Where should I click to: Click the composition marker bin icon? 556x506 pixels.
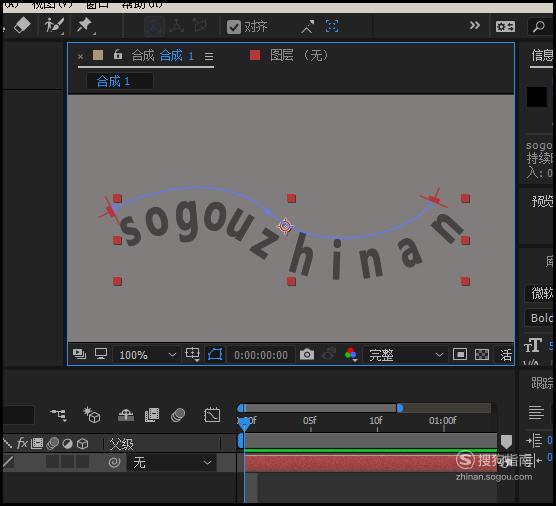pos(506,442)
